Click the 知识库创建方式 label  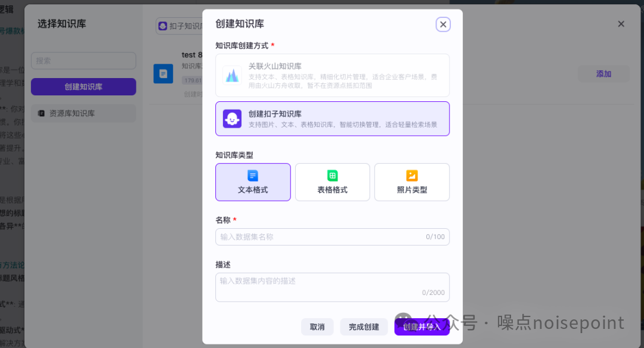point(242,45)
